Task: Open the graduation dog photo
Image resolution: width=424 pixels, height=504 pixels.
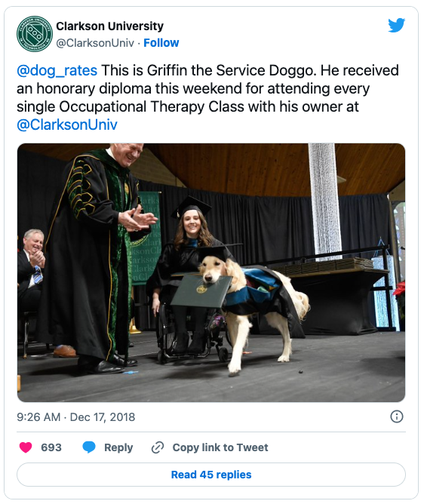Action: 211,272
